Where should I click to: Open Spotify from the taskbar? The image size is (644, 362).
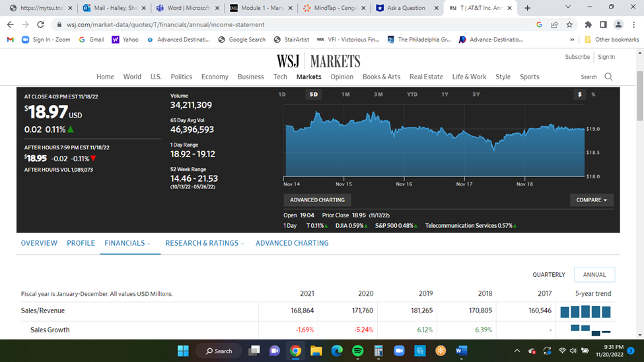(358, 351)
